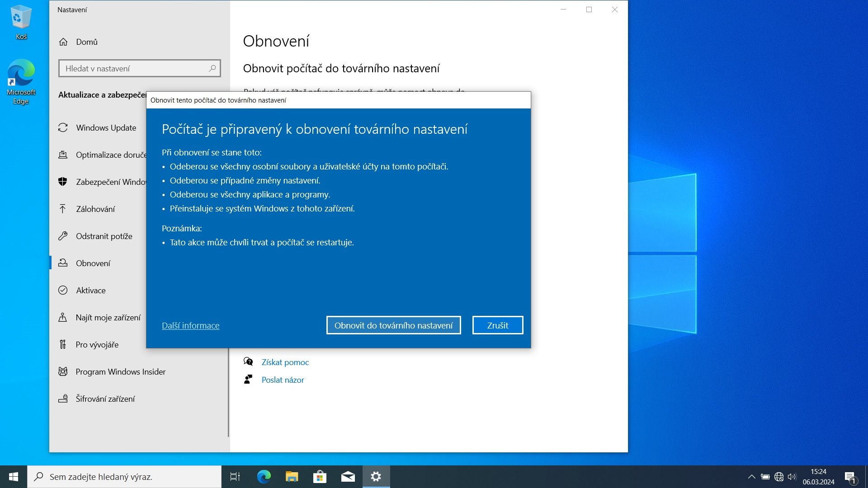This screenshot has width=868, height=488.
Task: Select Aktivace in the sidebar
Action: pos(91,291)
